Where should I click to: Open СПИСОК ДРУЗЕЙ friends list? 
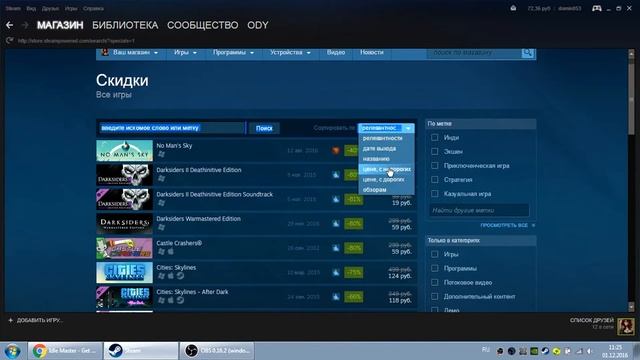591,320
